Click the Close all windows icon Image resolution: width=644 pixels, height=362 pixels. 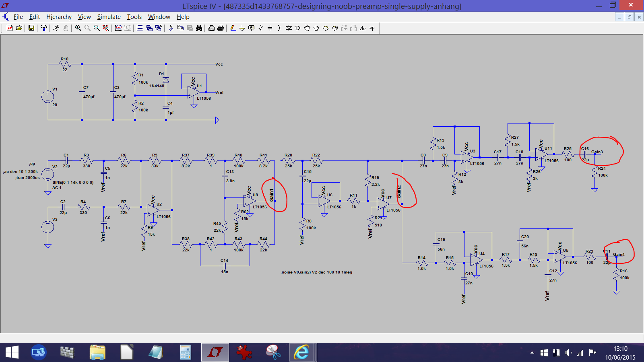point(159,28)
